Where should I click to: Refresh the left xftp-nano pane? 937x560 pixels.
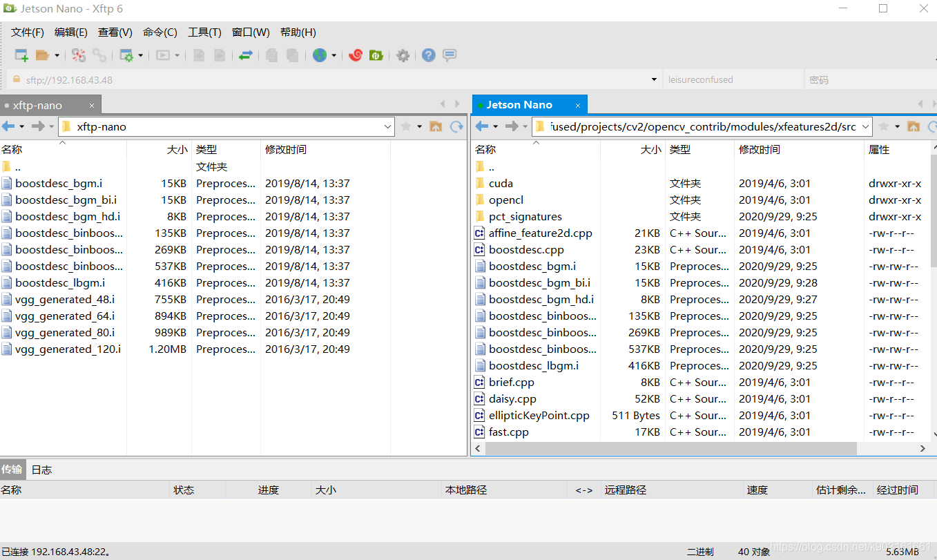pyautogui.click(x=456, y=126)
